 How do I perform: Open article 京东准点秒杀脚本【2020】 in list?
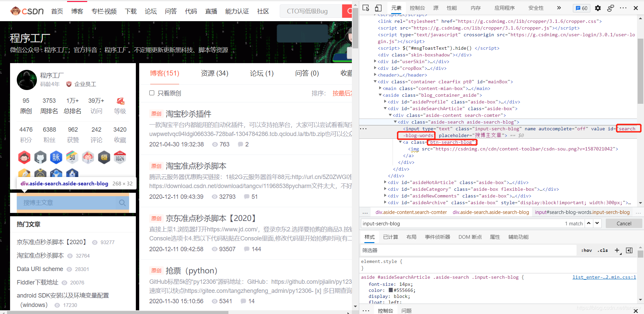pyautogui.click(x=212, y=219)
